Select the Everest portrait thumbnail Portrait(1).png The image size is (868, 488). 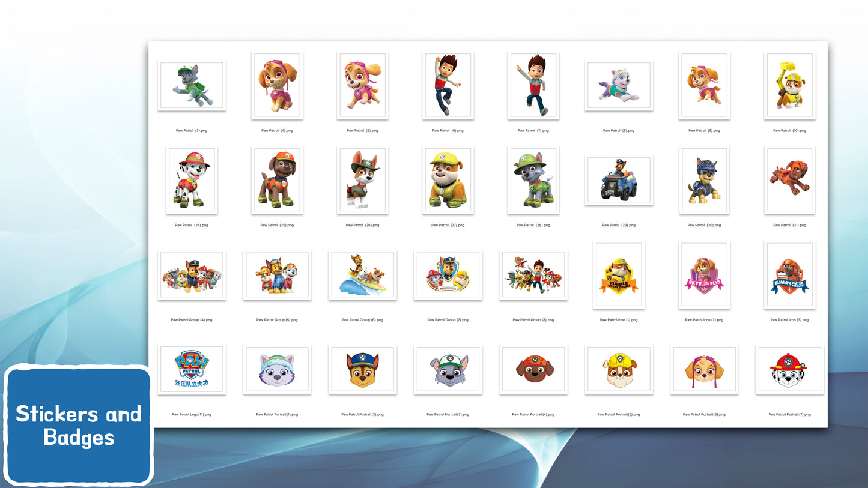tap(277, 370)
